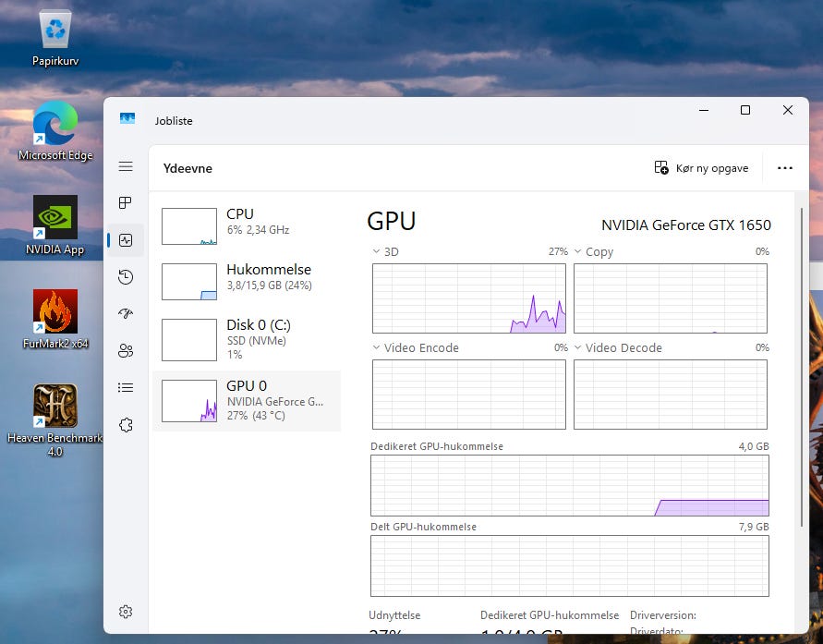This screenshot has width=823, height=644.
Task: Open the Task Manager hamburger navigation menu
Action: [126, 166]
